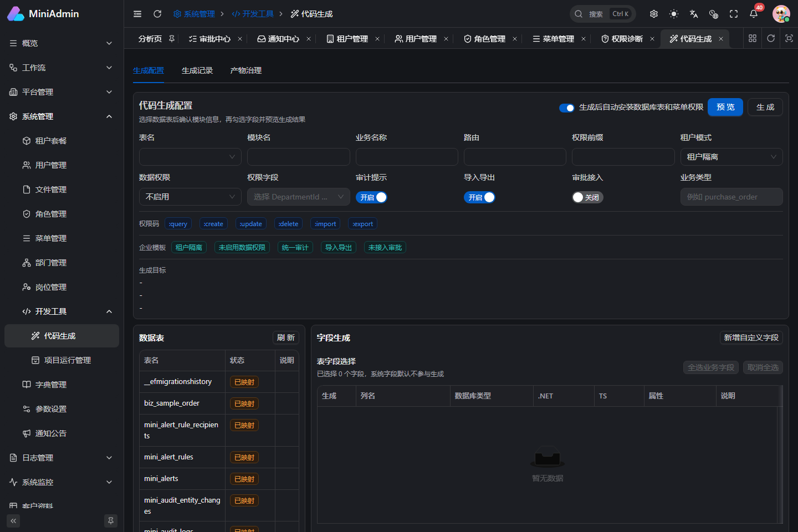Select the biz_sample_order table row
Image resolution: width=798 pixels, height=532 pixels.
click(x=219, y=403)
